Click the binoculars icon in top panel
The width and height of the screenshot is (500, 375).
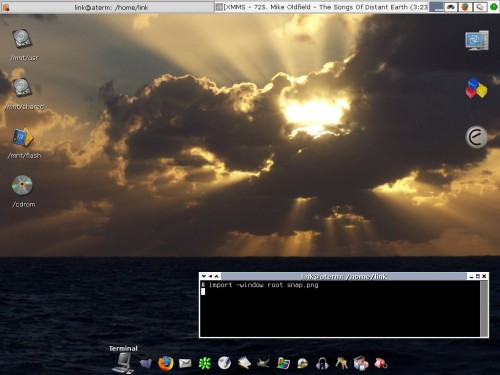451,7
